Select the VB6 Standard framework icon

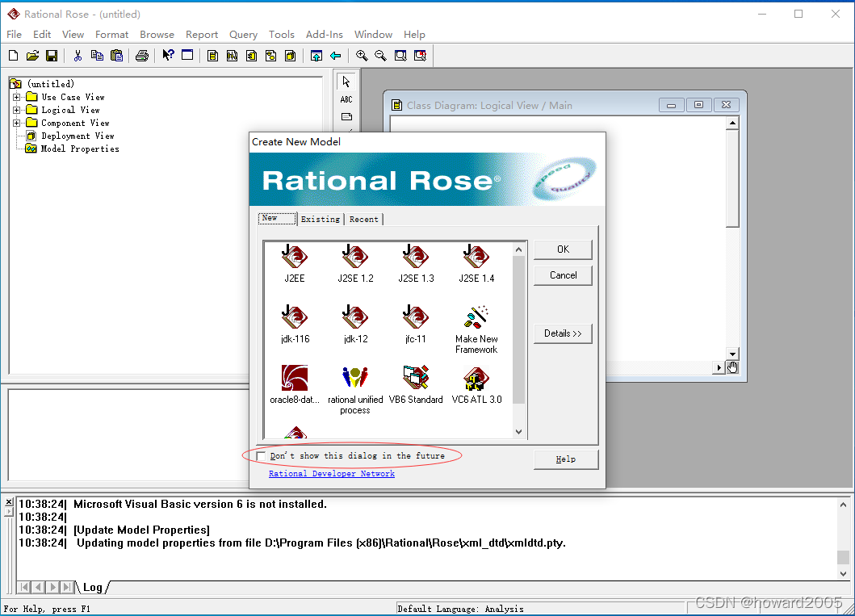416,385
